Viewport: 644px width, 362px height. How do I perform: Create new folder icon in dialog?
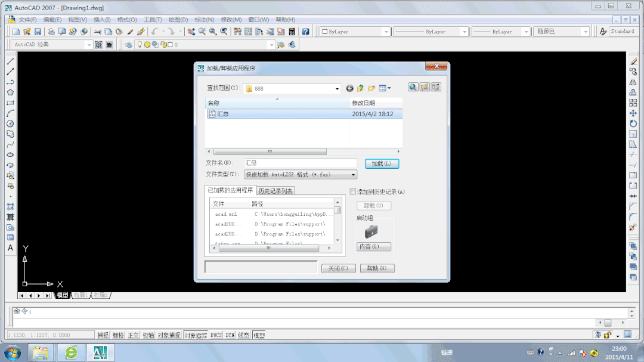[x=371, y=88]
